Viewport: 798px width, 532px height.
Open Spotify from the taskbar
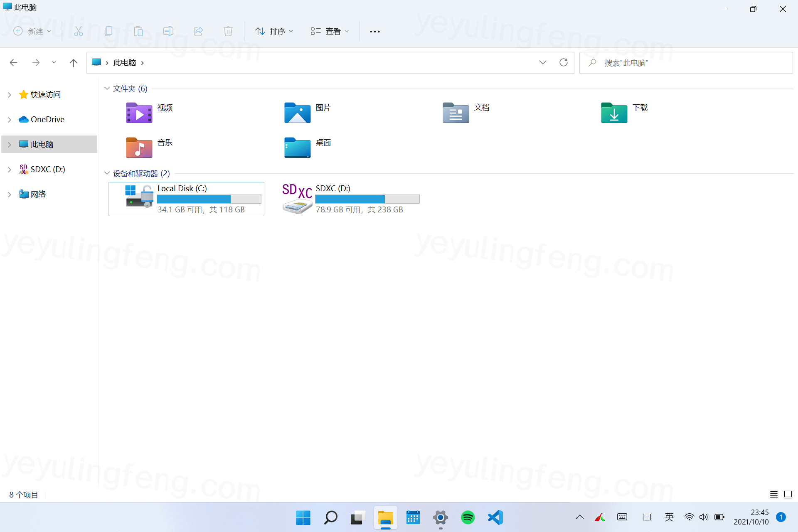[468, 517]
